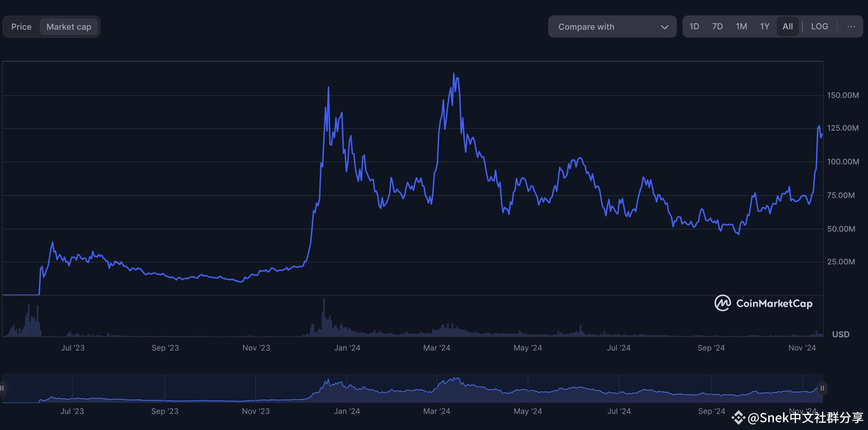Screen dimensions: 868x430
Task: Click Nov '24 on main chart axis
Action: pos(802,348)
